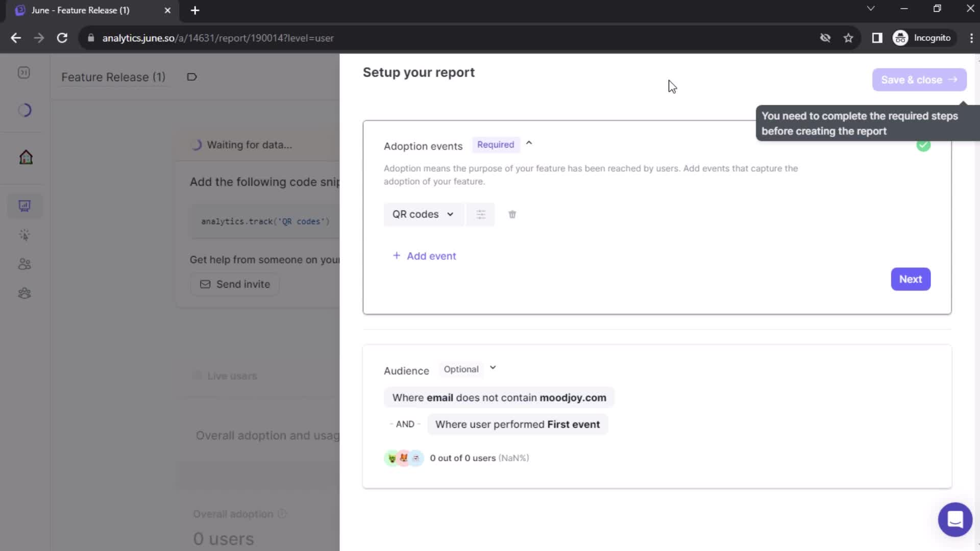
Task: Click the incognito mode indicator in browser
Action: coord(923,38)
